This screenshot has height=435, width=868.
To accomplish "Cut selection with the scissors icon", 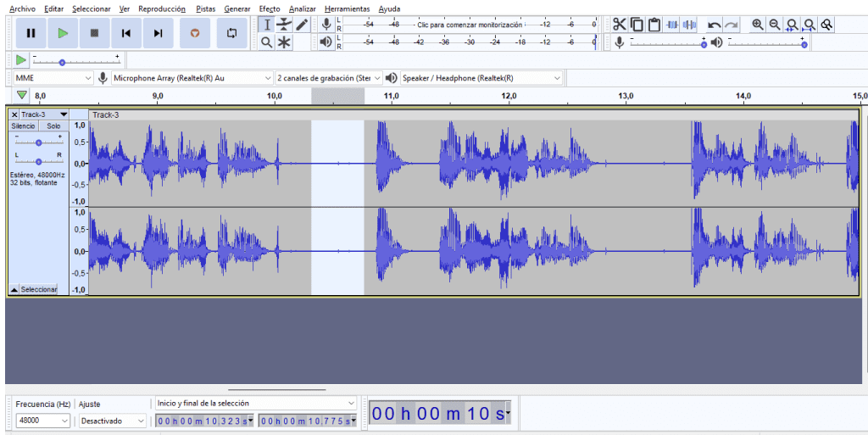I will pyautogui.click(x=619, y=25).
